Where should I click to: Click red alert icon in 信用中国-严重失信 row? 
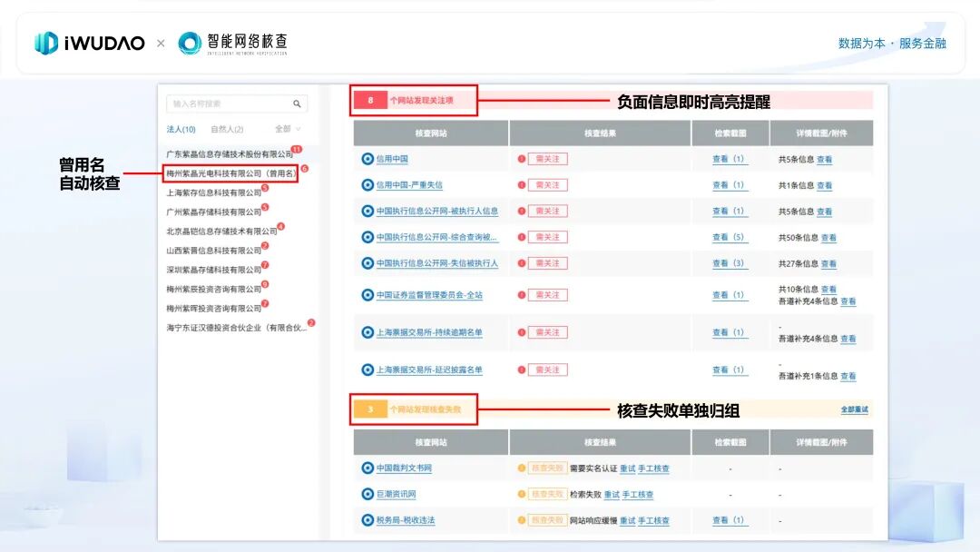point(521,185)
